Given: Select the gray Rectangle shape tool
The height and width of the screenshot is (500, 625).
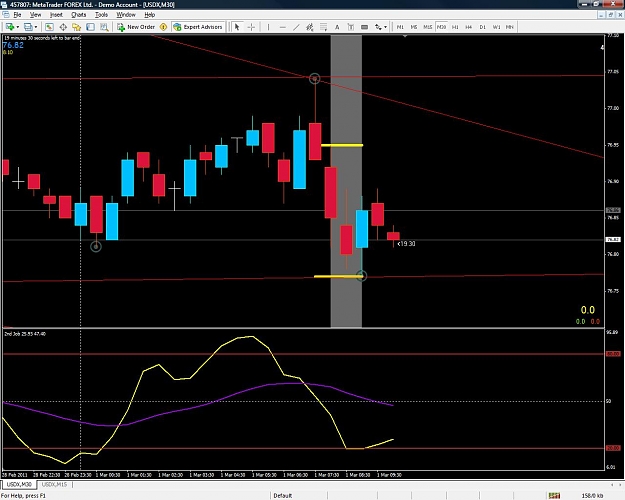Looking at the screenshot, I should 364,27.
